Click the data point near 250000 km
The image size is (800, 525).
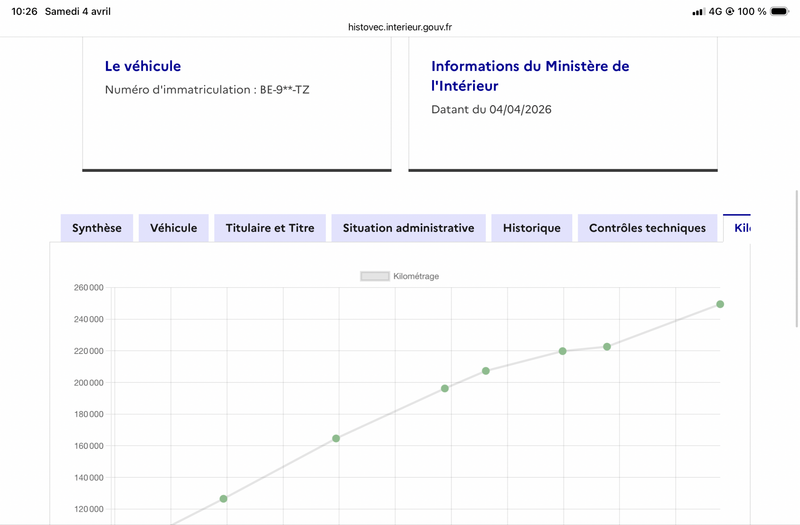[x=720, y=304]
